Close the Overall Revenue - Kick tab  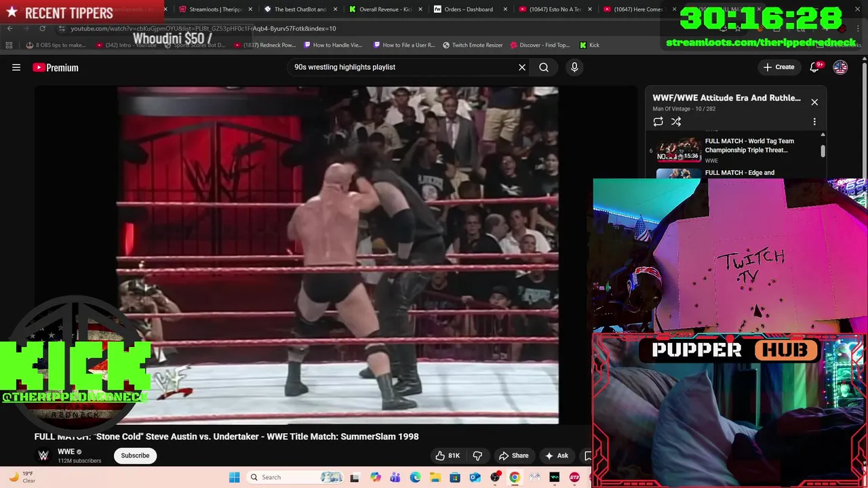click(420, 9)
